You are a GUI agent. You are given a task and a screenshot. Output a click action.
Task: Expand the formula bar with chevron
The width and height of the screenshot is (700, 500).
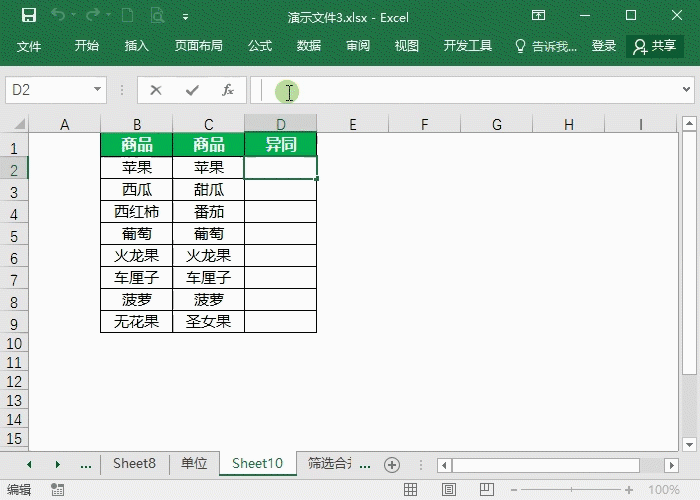click(x=686, y=89)
